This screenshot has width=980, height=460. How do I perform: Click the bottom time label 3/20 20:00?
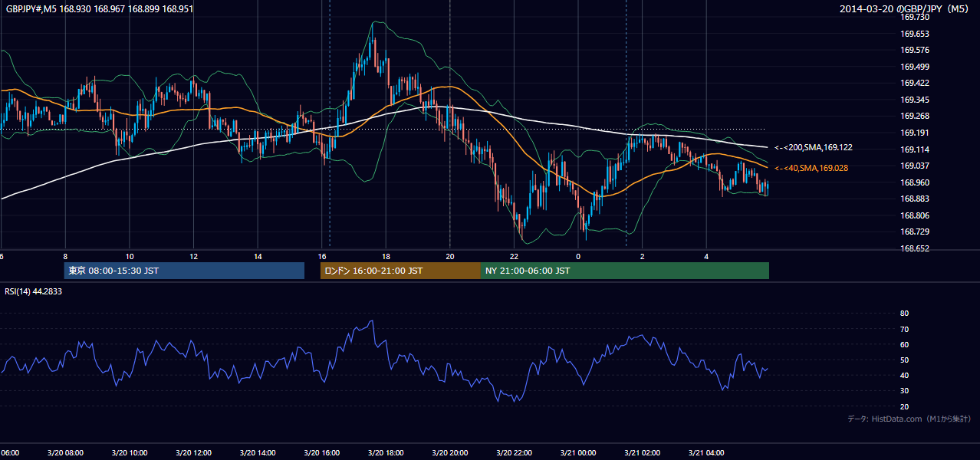click(x=449, y=453)
